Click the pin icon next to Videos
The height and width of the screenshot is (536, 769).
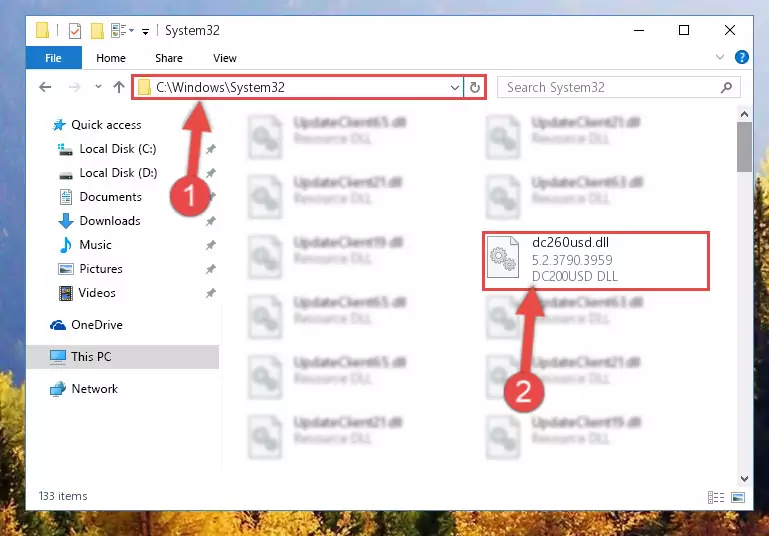pos(211,293)
